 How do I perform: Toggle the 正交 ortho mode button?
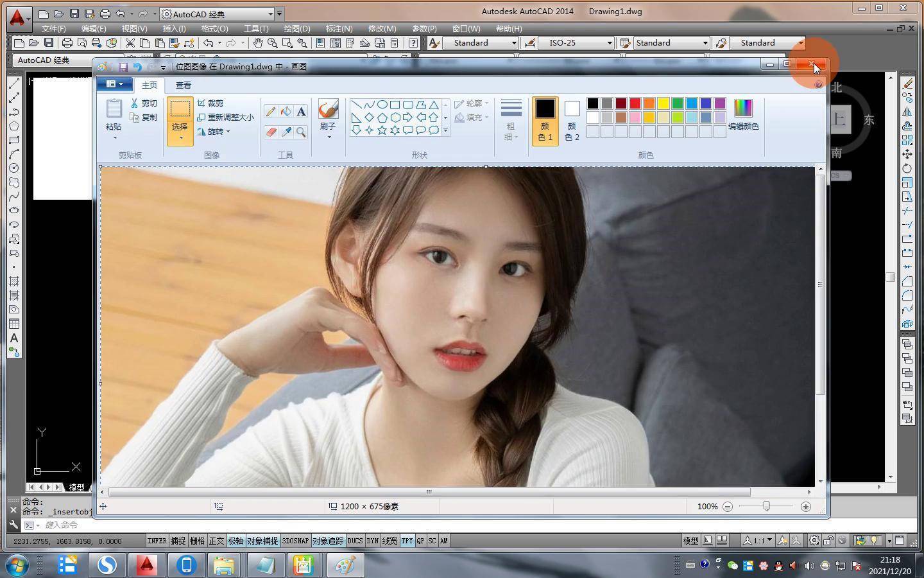click(x=217, y=541)
